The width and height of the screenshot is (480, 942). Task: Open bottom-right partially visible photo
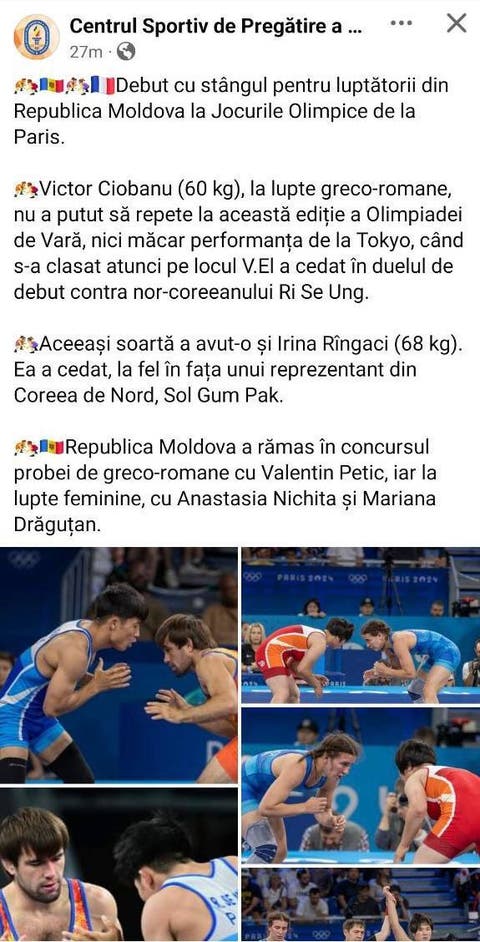[x=361, y=905]
